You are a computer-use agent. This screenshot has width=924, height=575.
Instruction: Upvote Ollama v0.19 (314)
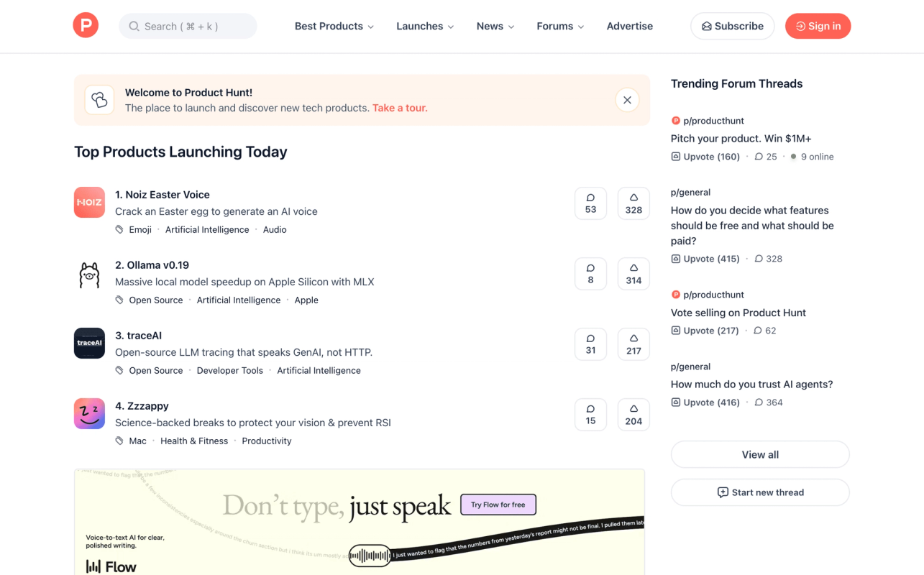[633, 274]
